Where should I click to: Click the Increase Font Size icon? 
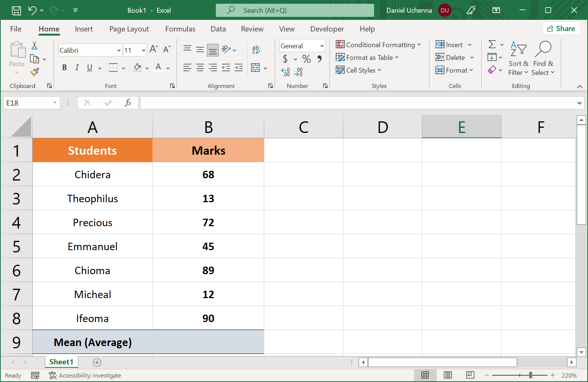154,49
